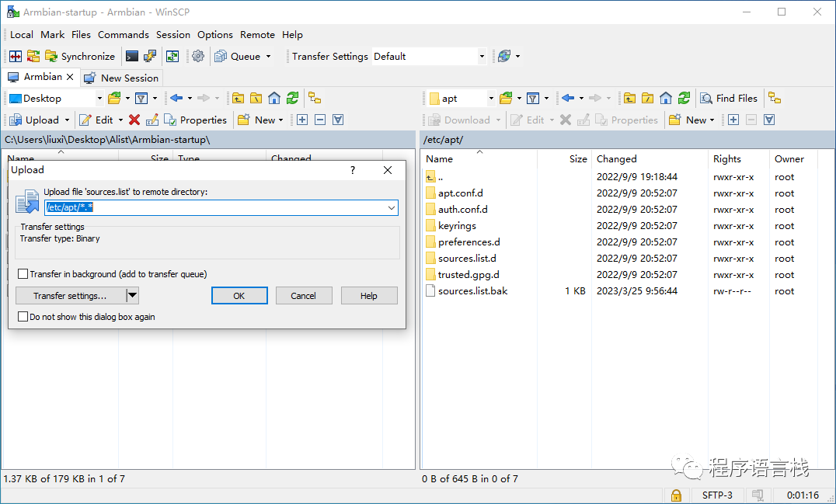Open remote directory folder icon
Viewport: 836px width, 504px height.
506,98
